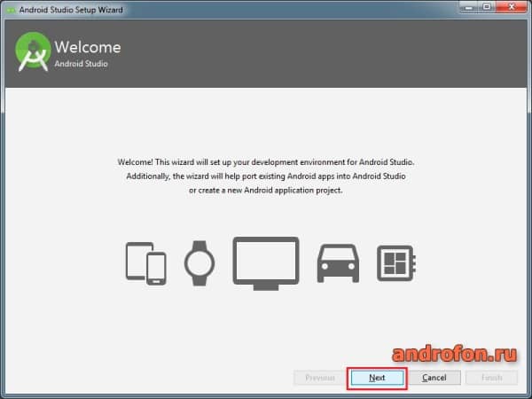Click line starting 'Additionally, the wizard will help'

coord(266,176)
